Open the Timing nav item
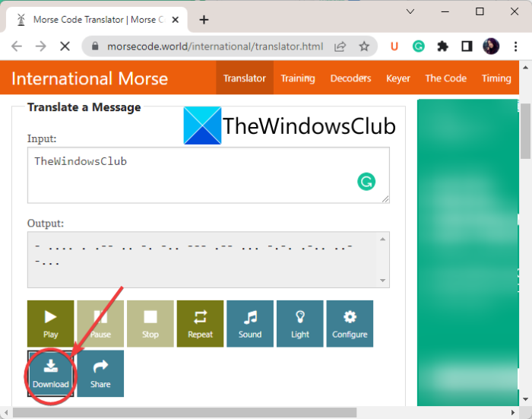 click(x=496, y=78)
